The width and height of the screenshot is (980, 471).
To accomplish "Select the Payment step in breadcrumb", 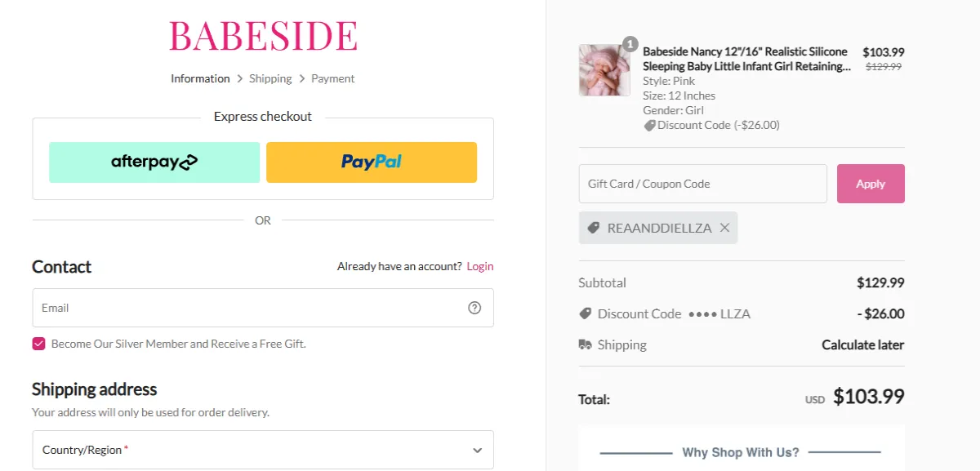I will (332, 78).
